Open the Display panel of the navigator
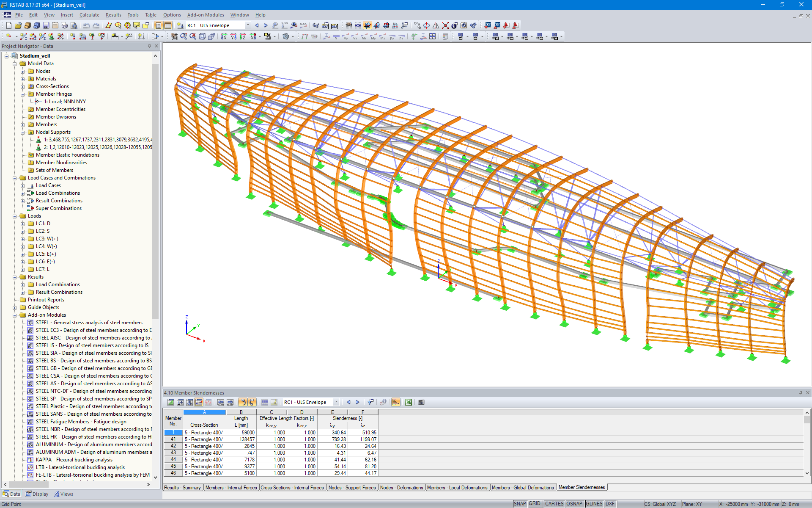 (x=37, y=494)
